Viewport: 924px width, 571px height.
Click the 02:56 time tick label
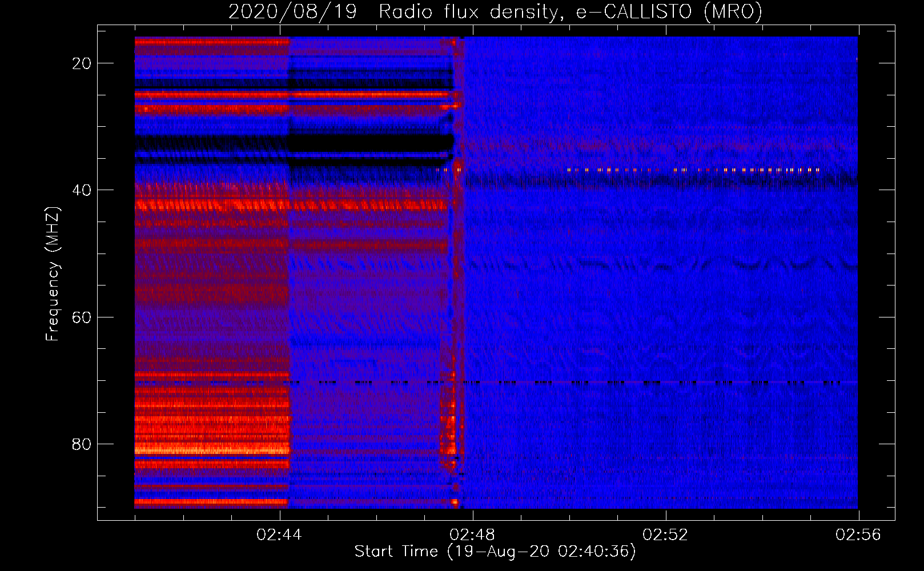coord(858,535)
